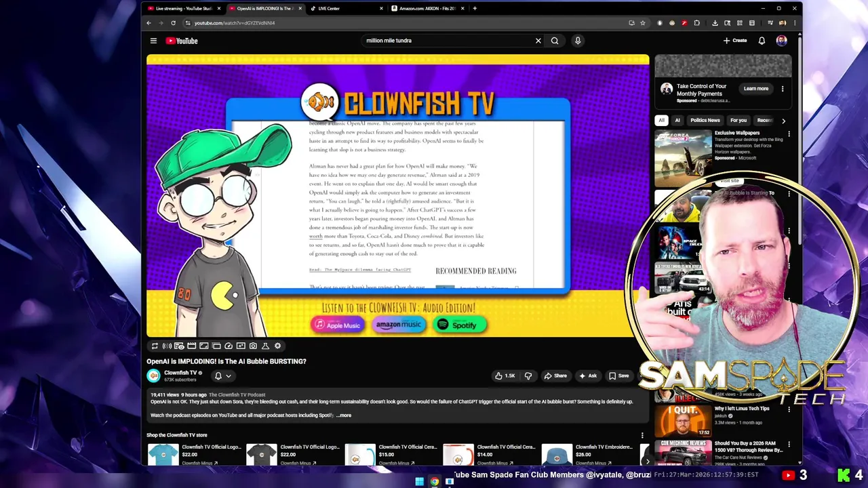The image size is (868, 488).
Task: Open the subscription bell notification dropdown
Action: [222, 375]
